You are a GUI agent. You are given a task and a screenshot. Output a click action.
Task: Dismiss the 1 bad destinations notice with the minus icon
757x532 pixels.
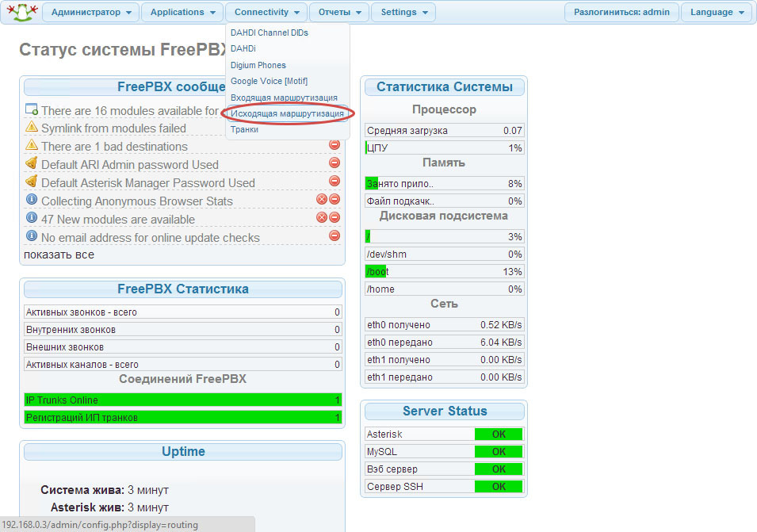tap(335, 144)
